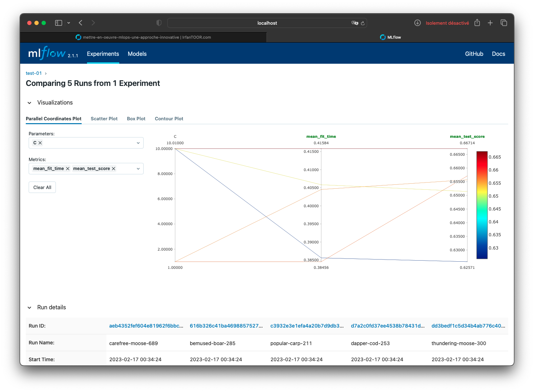534x392 pixels.
Task: Go back with the browser back arrow
Action: click(81, 23)
